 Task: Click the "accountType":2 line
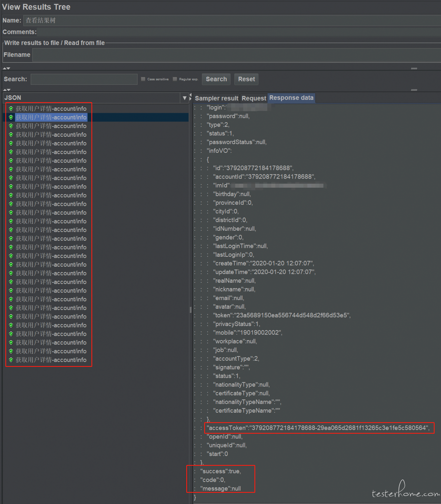pyautogui.click(x=236, y=359)
